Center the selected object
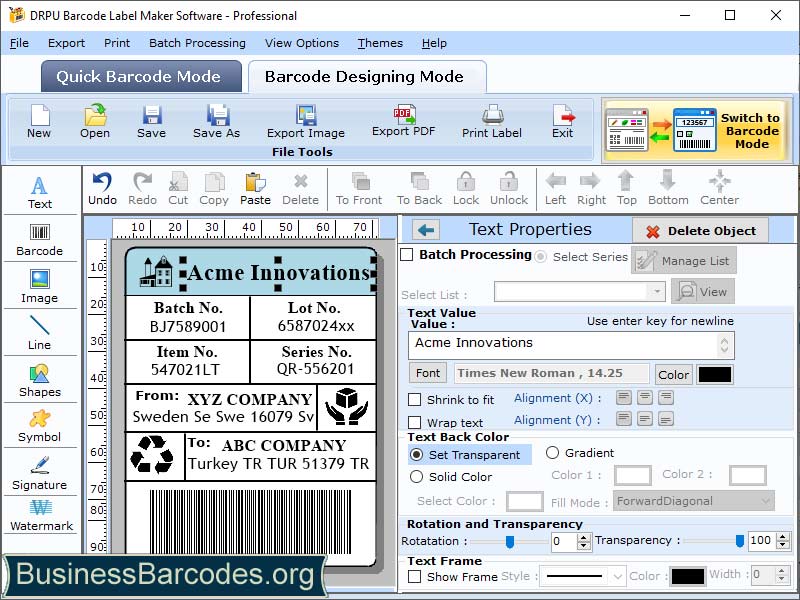This screenshot has width=800, height=600. click(x=719, y=189)
